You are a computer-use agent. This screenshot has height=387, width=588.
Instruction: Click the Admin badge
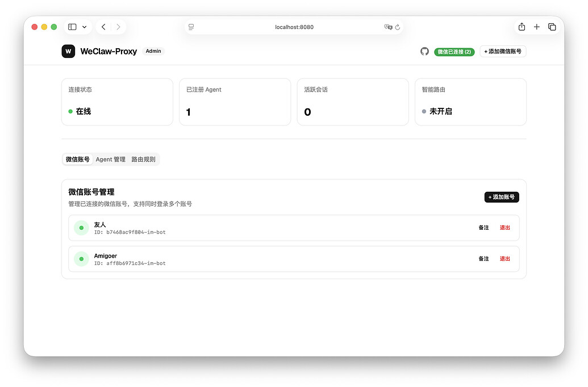click(x=153, y=51)
